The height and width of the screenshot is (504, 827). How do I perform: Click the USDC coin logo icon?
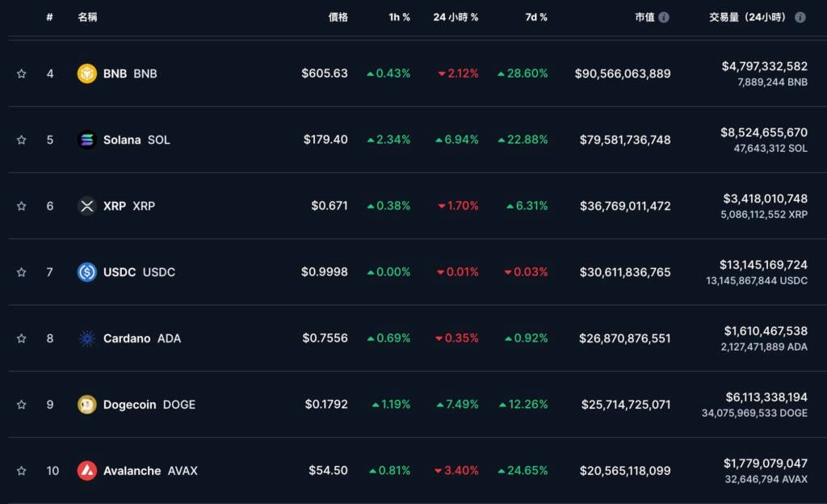(86, 272)
